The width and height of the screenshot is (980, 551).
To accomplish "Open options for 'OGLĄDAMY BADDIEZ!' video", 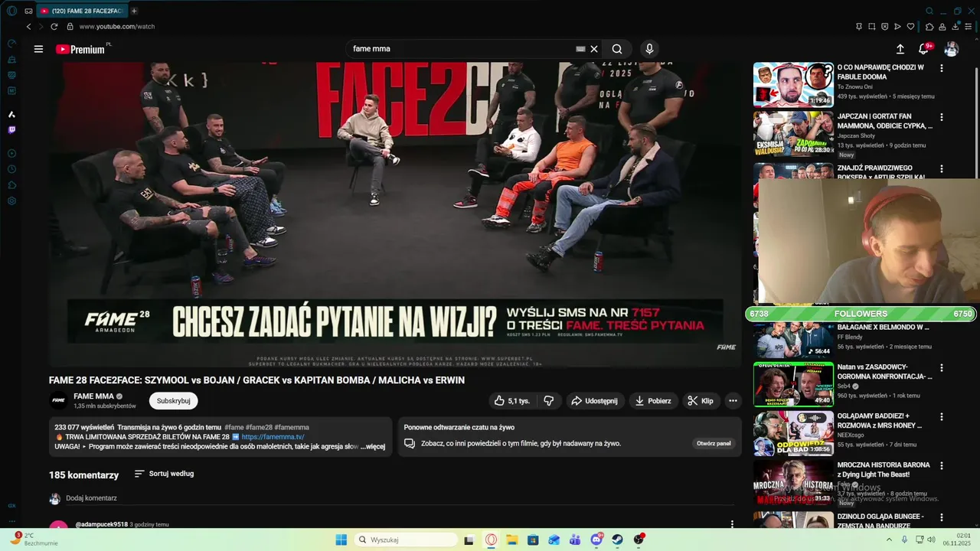I will (942, 416).
